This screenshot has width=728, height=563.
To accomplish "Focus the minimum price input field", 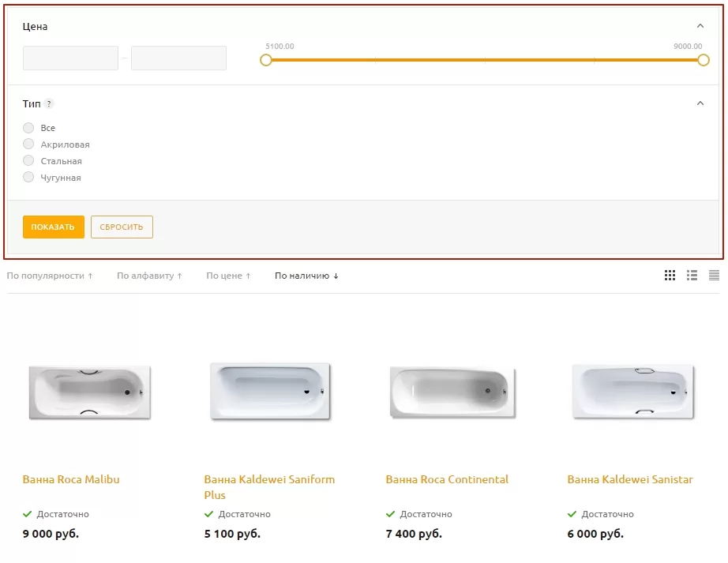I will (70, 58).
